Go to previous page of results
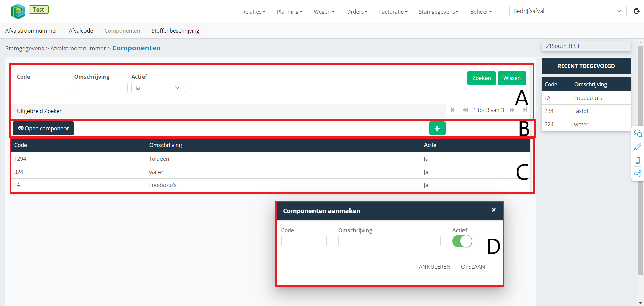 click(465, 110)
